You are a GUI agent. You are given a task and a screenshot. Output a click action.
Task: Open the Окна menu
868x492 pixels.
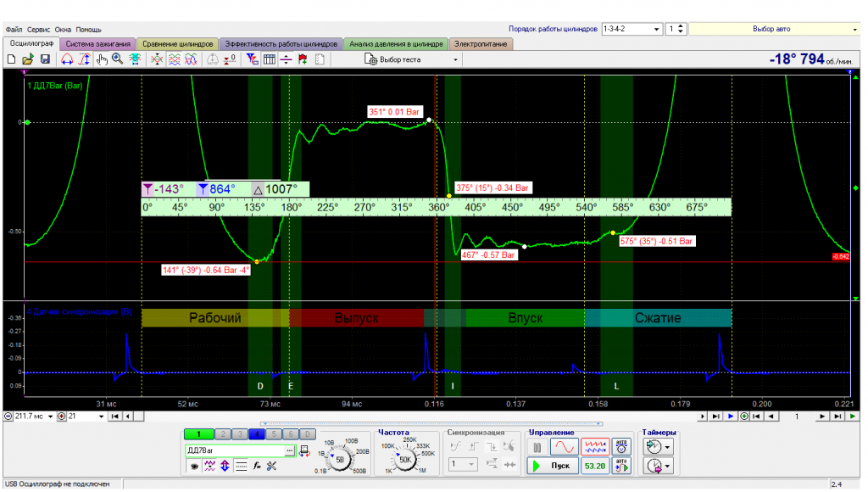pyautogui.click(x=63, y=30)
